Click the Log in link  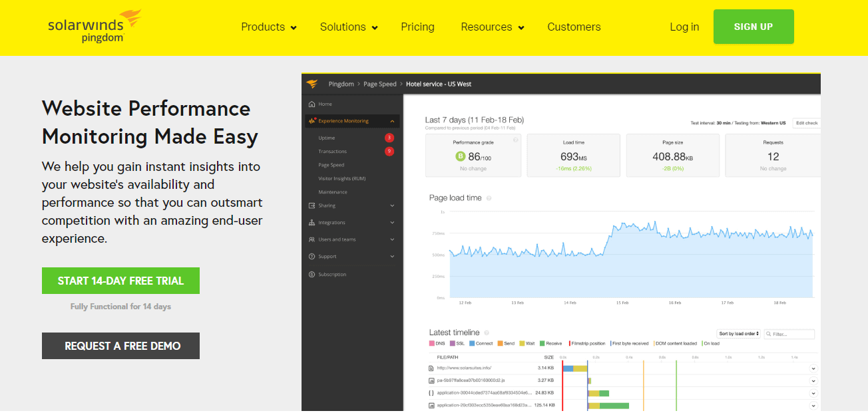[x=684, y=27]
